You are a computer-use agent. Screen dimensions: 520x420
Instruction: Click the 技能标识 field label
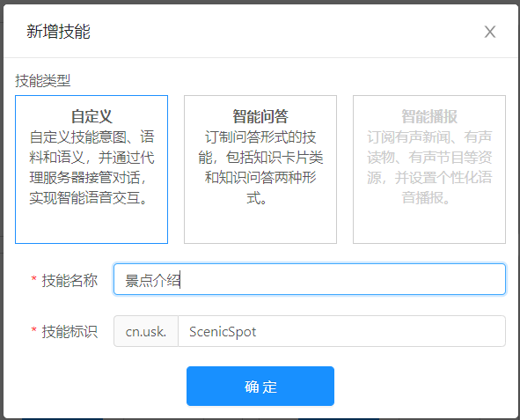pos(70,332)
